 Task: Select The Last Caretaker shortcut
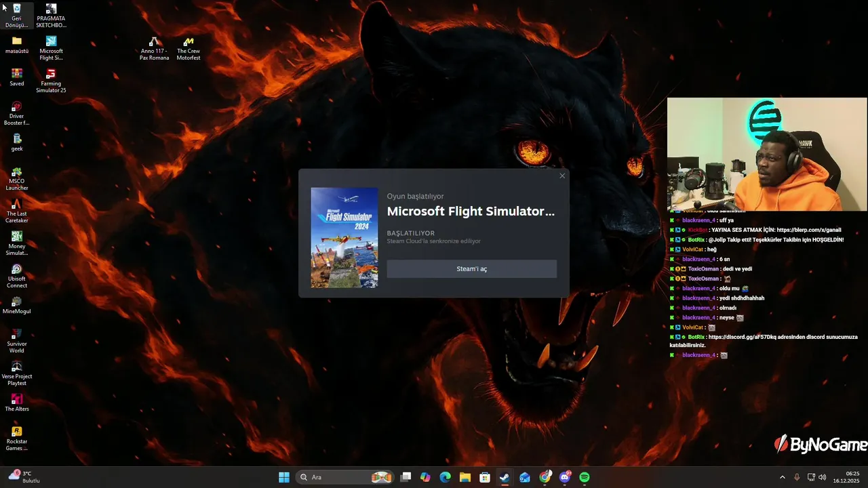point(17,211)
